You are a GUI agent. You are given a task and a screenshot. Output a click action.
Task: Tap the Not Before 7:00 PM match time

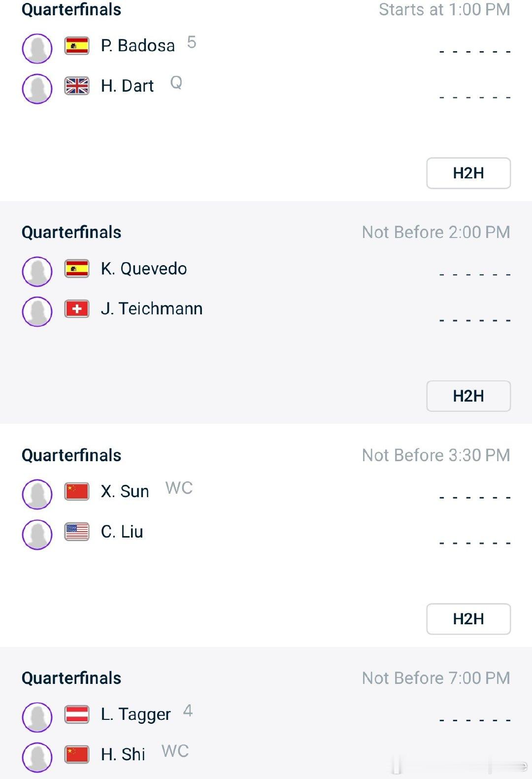[436, 678]
